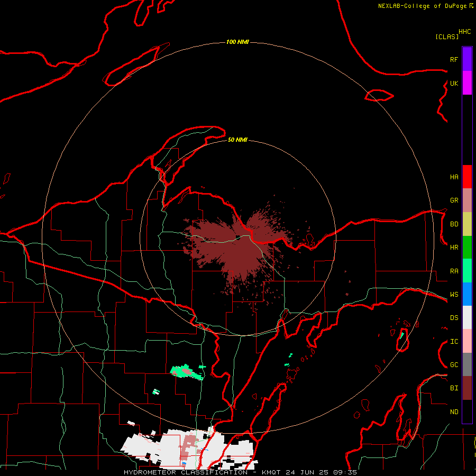
Task: Click the blue WS legend swatch
Action: click(467, 294)
